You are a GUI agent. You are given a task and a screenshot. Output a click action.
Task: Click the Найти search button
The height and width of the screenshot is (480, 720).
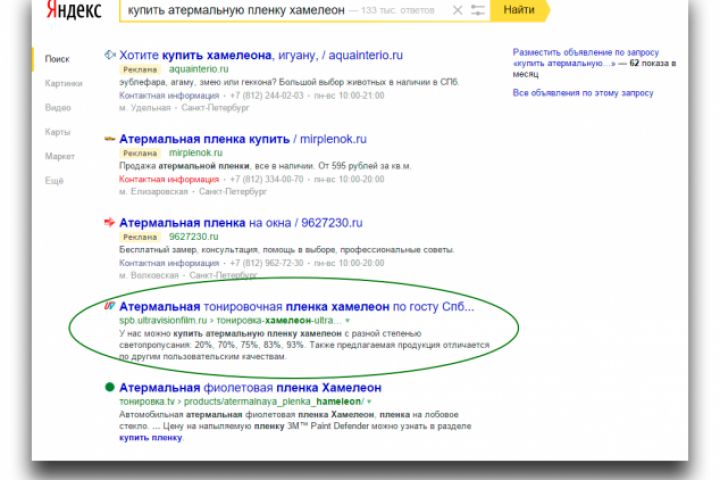coord(519,10)
